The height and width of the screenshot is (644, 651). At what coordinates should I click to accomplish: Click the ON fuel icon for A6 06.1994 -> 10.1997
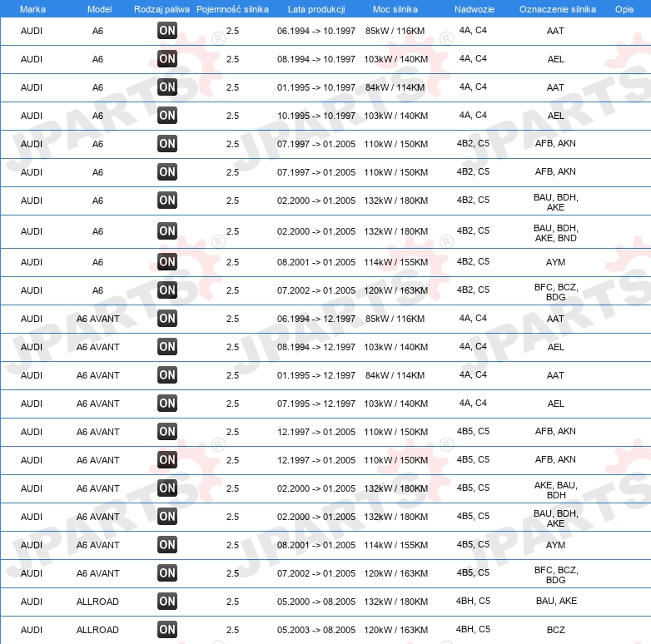167,30
